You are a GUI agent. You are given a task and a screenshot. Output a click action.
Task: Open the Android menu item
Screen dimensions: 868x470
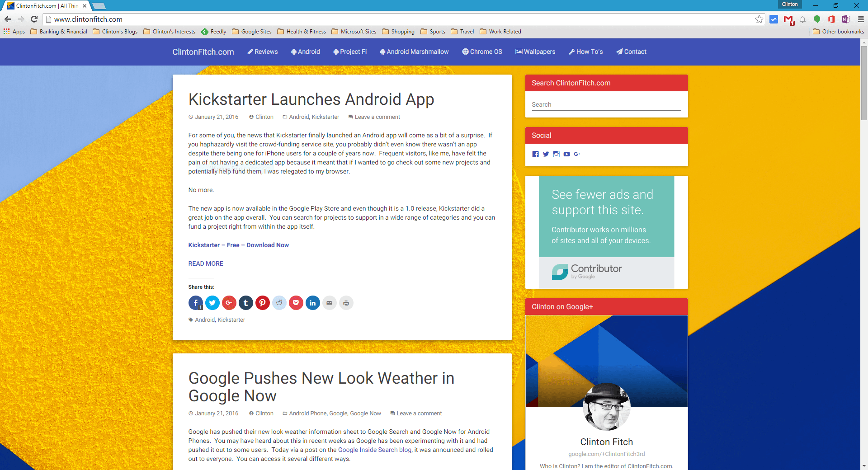pos(306,52)
